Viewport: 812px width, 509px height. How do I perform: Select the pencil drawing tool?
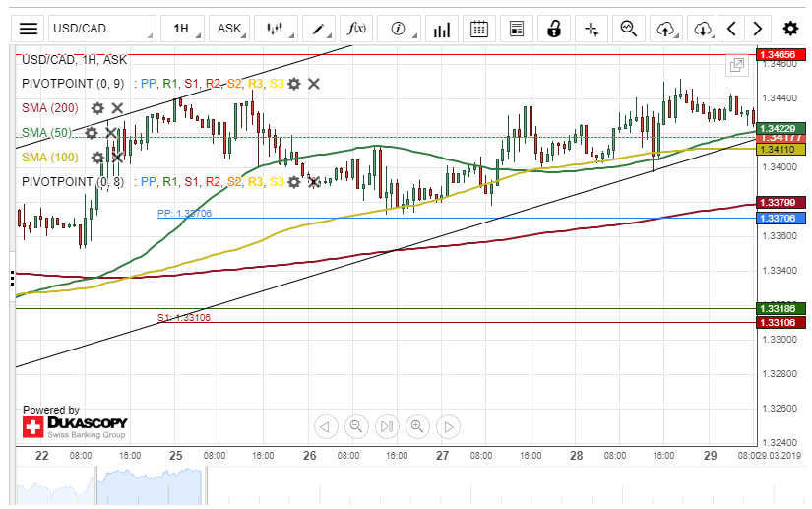(x=318, y=29)
